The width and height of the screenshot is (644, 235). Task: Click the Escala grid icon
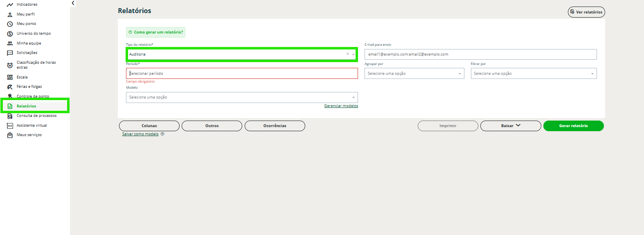(10, 77)
